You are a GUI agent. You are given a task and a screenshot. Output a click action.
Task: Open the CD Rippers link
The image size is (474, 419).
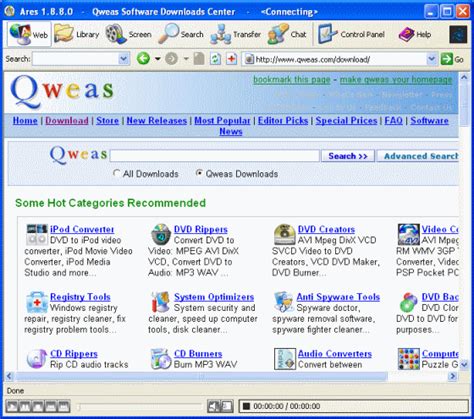tap(74, 353)
